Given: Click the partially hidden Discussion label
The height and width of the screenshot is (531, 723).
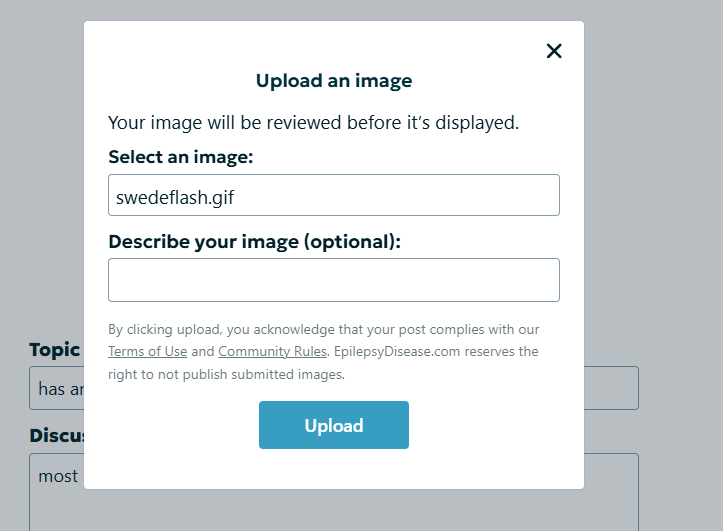Looking at the screenshot, I should pyautogui.click(x=56, y=436).
